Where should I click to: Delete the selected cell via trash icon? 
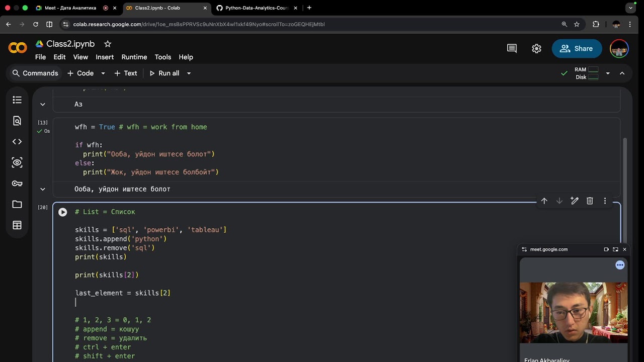590,201
